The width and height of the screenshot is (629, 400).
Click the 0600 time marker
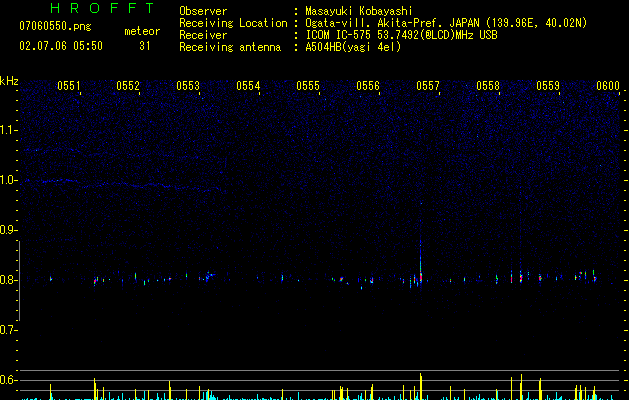point(608,86)
